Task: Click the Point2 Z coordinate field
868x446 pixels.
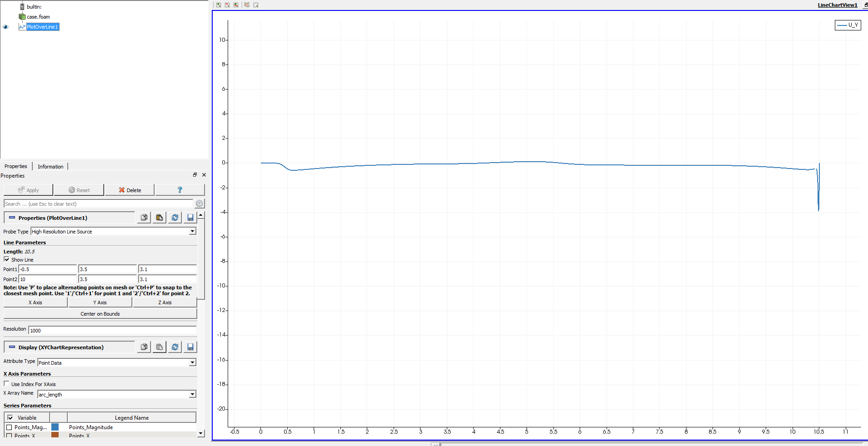Action: coord(168,279)
